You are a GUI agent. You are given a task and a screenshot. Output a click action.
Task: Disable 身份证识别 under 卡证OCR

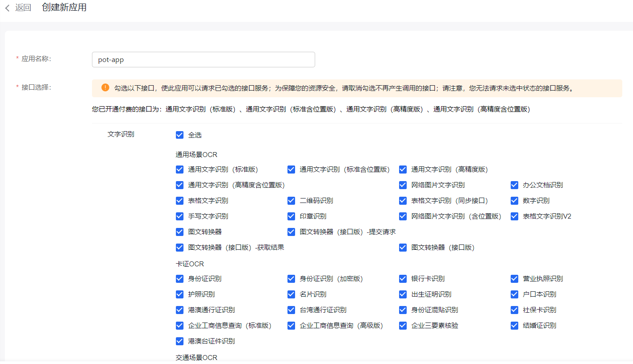pyautogui.click(x=179, y=278)
